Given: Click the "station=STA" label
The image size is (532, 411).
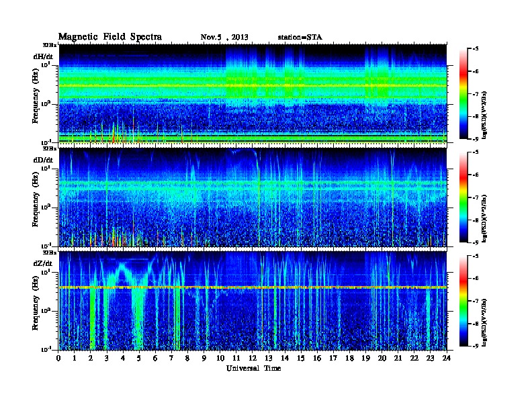Looking at the screenshot, I should (300, 37).
